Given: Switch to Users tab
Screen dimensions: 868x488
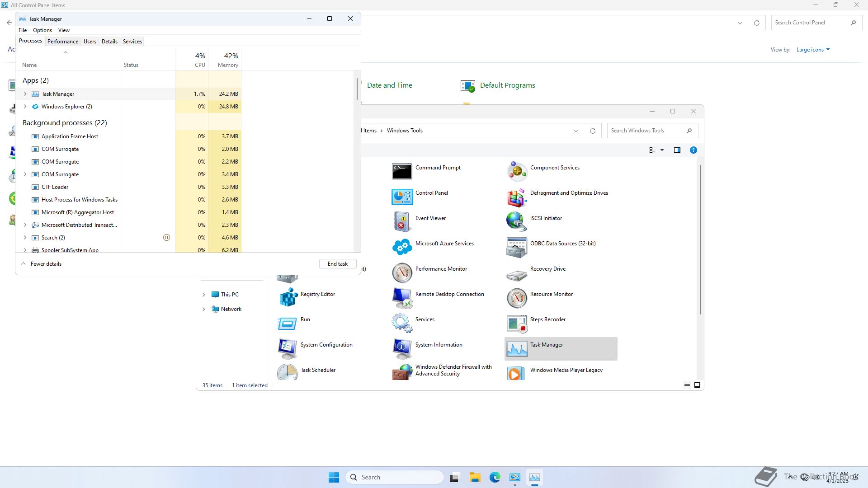Looking at the screenshot, I should pyautogui.click(x=90, y=42).
